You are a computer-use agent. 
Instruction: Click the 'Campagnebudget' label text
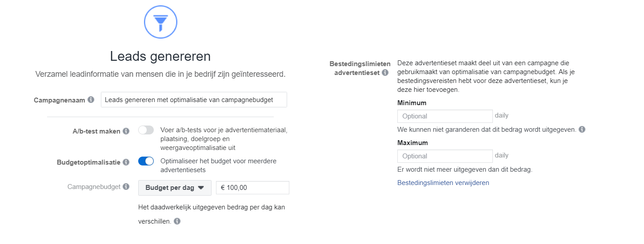coord(94,187)
